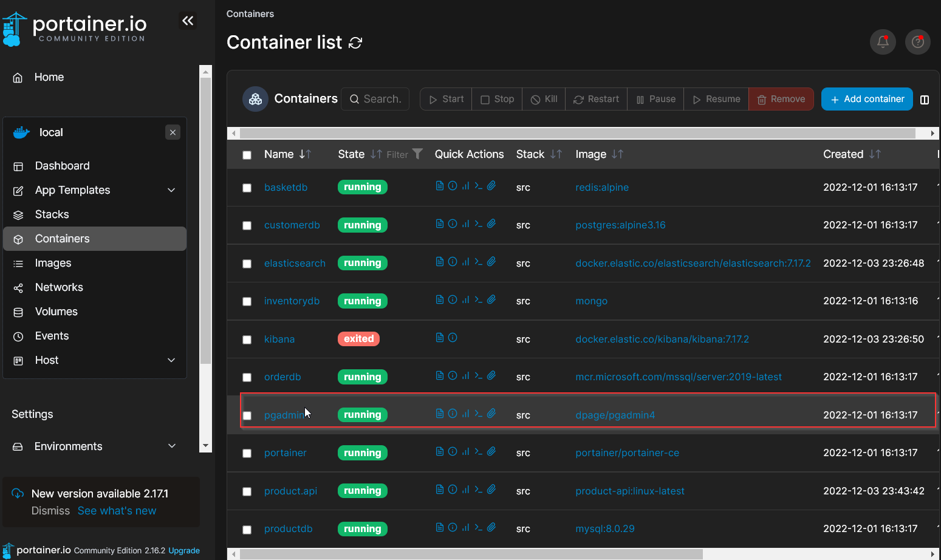Click attach paperclip icon for orderdb
This screenshot has height=560, width=941.
point(491,375)
